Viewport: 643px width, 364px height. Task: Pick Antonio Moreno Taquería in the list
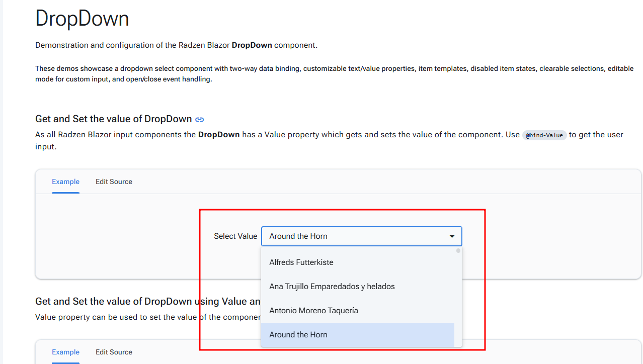(313, 311)
